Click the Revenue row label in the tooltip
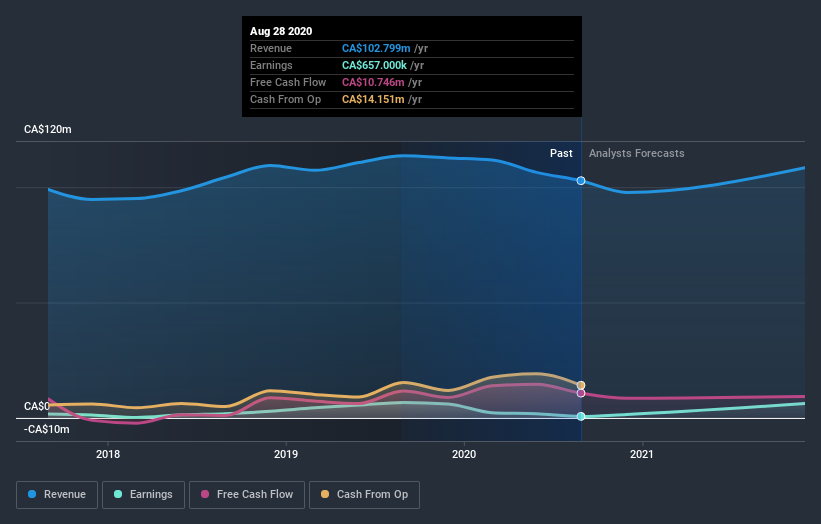821x524 pixels. click(x=271, y=48)
